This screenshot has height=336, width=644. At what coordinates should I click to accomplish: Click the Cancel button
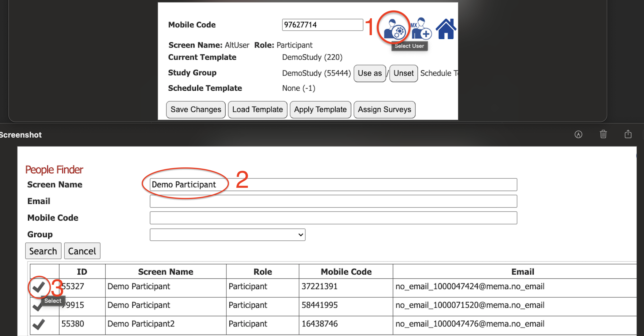point(82,251)
